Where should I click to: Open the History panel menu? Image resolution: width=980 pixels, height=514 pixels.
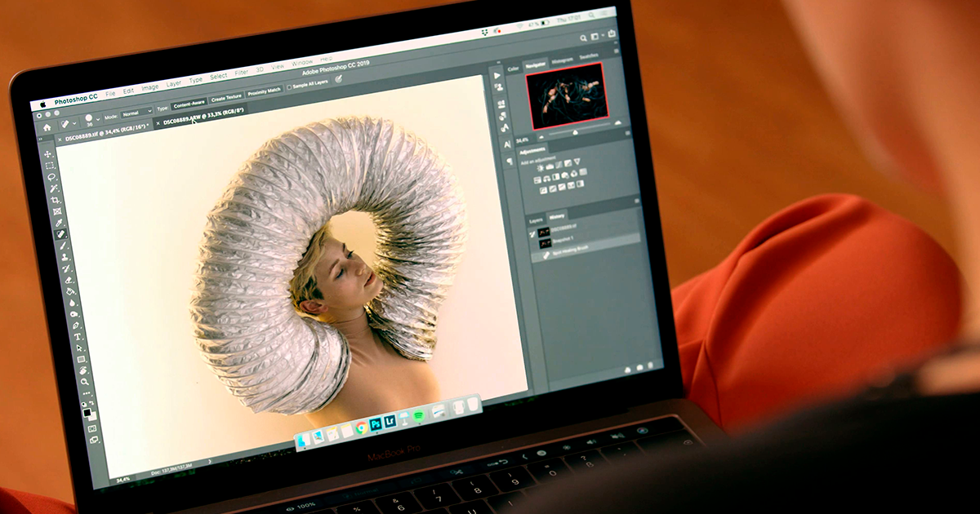[x=637, y=202]
